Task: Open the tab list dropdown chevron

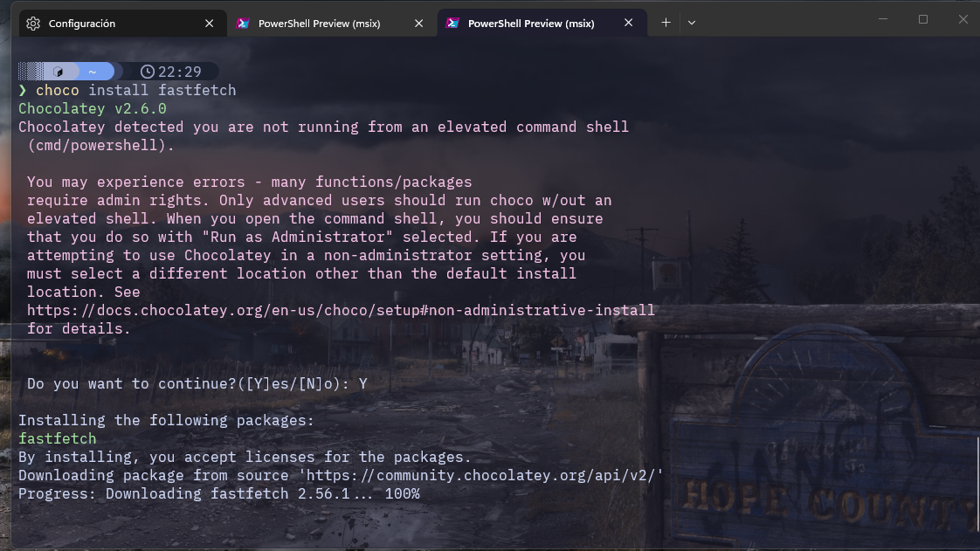Action: tap(692, 23)
